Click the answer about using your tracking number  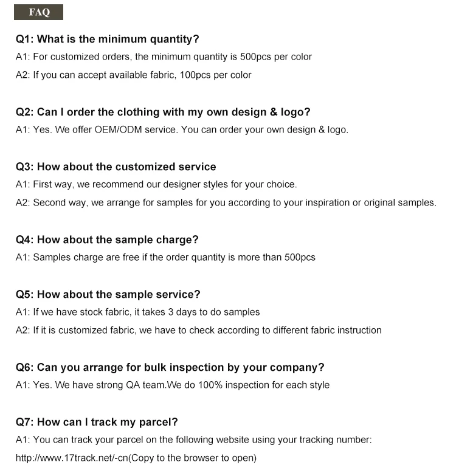coord(193,440)
